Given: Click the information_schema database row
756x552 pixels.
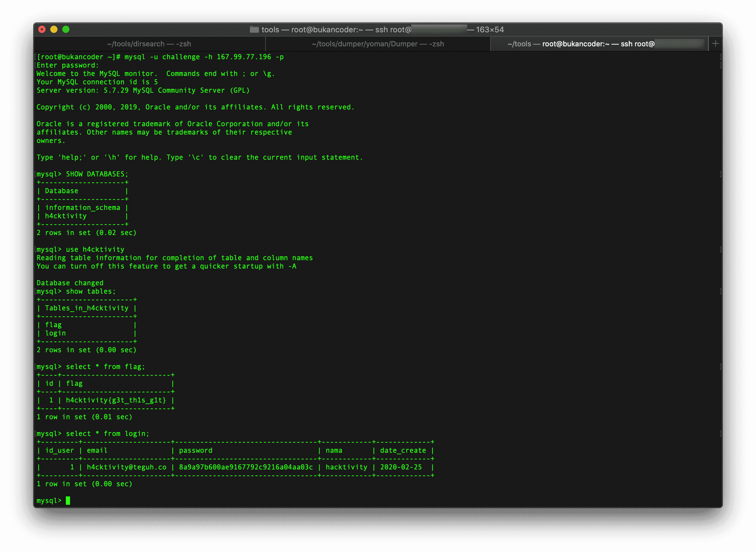Looking at the screenshot, I should (x=82, y=208).
